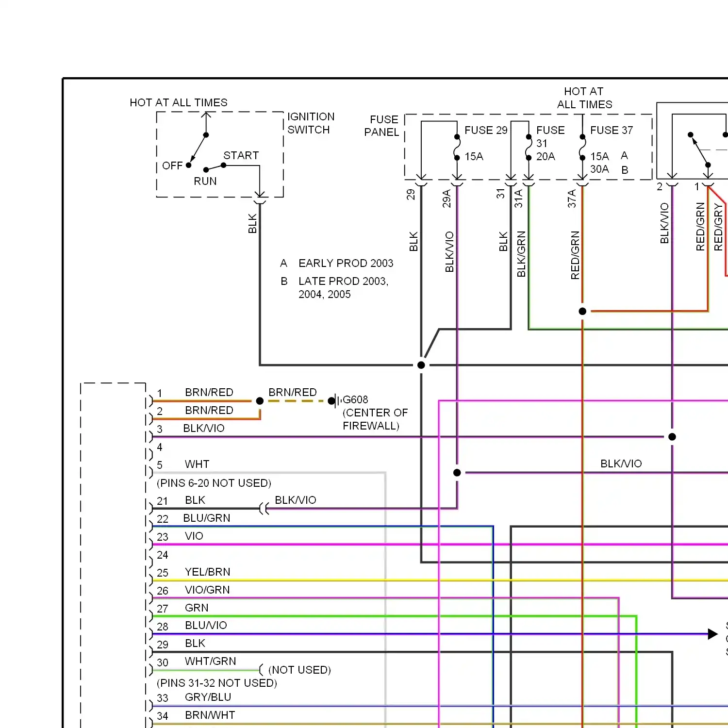Screen dimensions: 728x728
Task: Click the FUSE 29 label
Action: point(486,130)
